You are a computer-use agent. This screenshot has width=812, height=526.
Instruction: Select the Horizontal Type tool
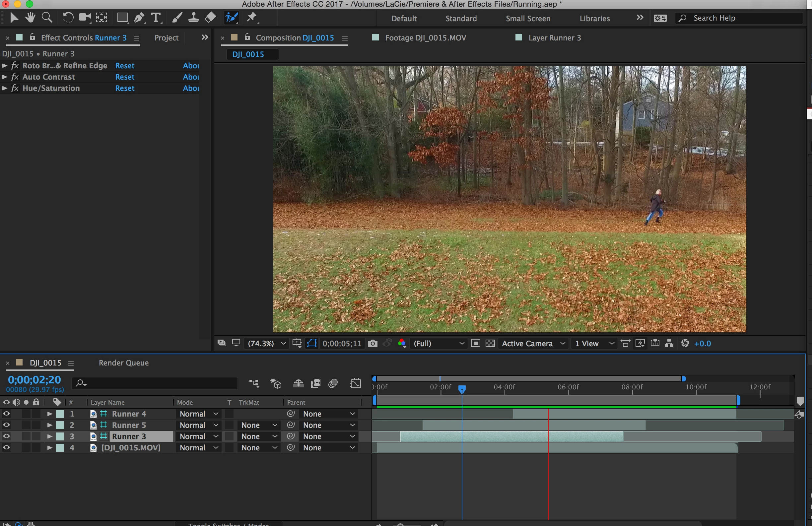tap(156, 17)
